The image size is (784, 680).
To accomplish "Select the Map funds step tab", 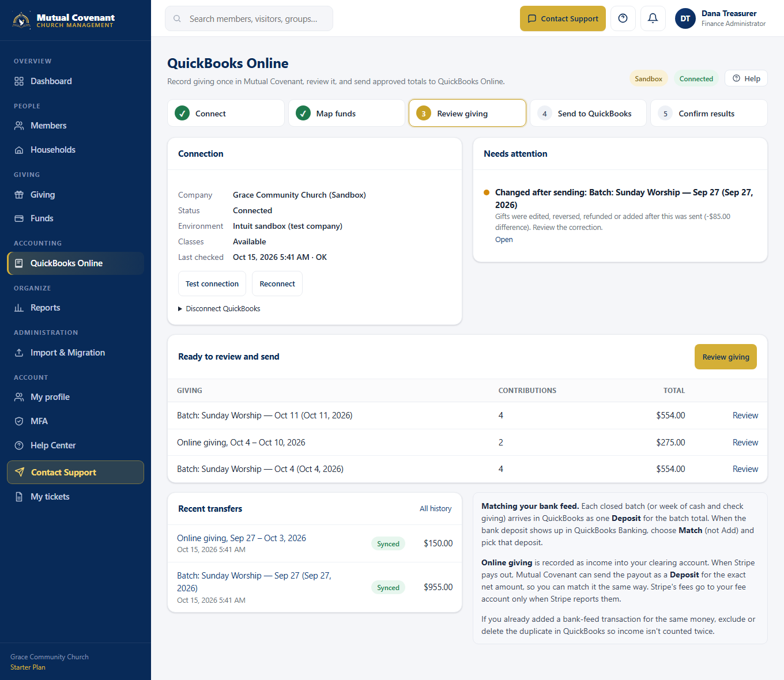I will coord(346,113).
